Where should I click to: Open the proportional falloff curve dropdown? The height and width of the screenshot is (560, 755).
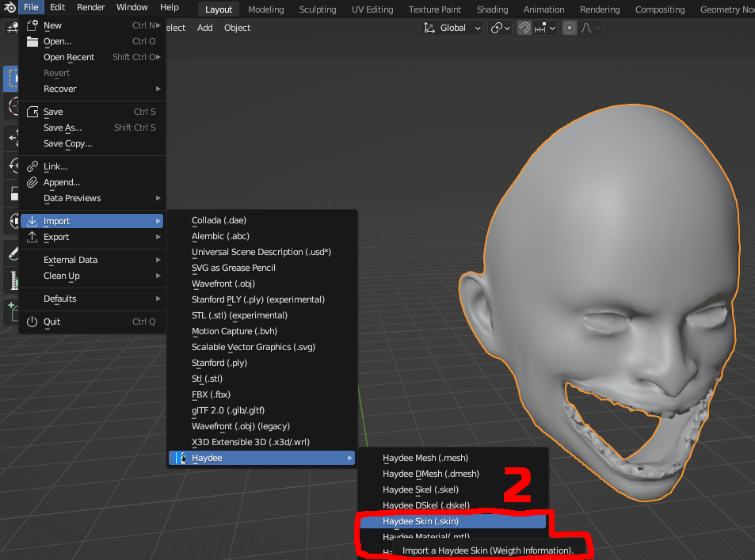pos(590,28)
